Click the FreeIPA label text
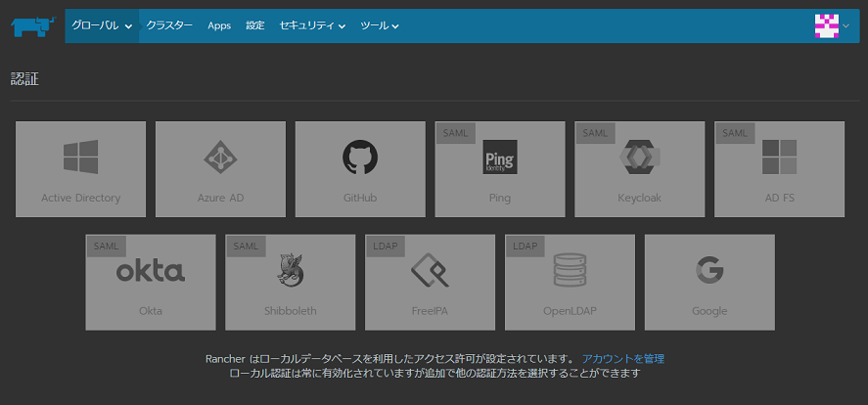868x405 pixels. click(431, 310)
